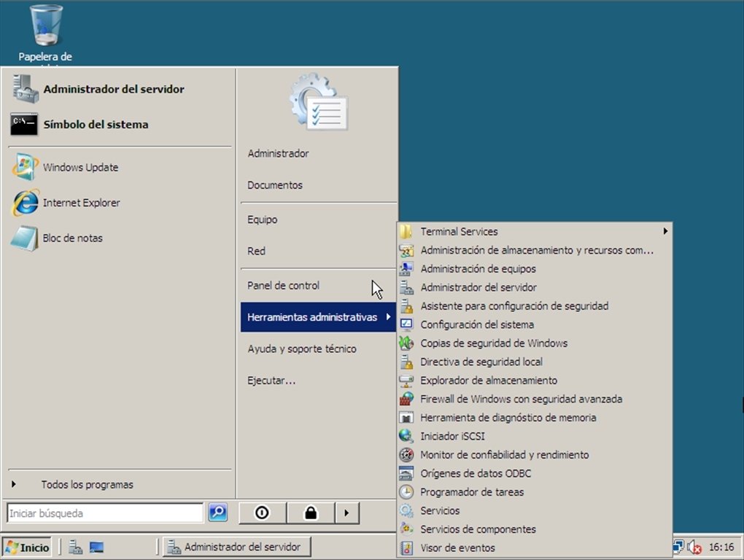Click the Bloc de notas notepad icon

(x=24, y=238)
